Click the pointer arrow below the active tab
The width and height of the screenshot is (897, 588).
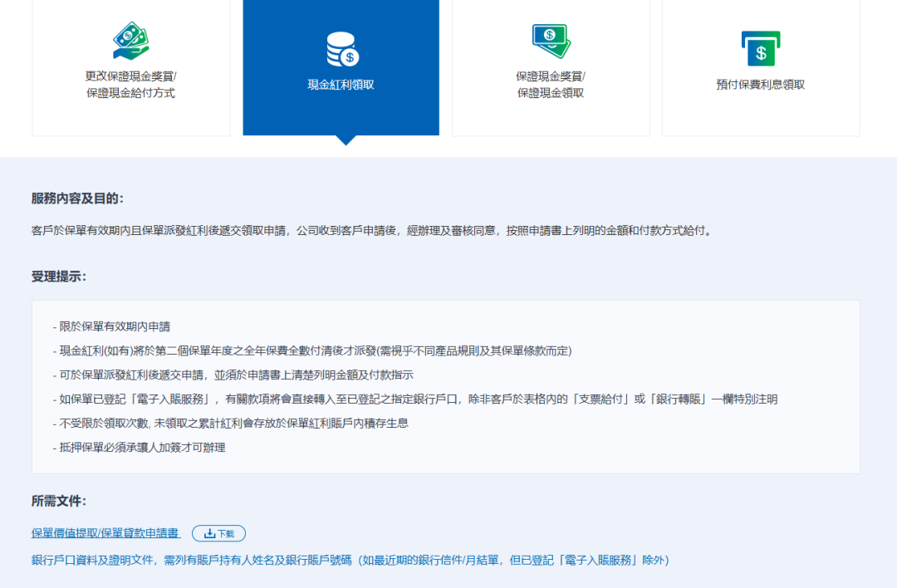pos(346,140)
